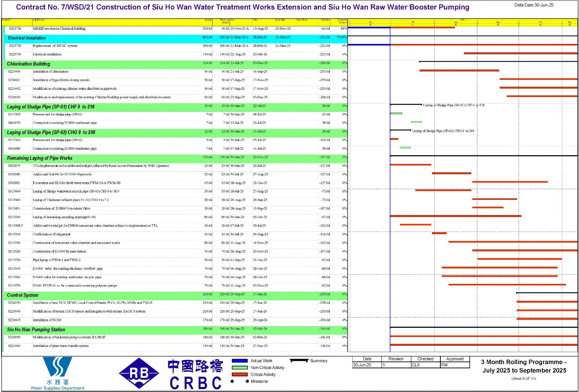Click Construction of DN800 Non-return Valve
Viewport: 579px width, 392px height.
(61, 209)
